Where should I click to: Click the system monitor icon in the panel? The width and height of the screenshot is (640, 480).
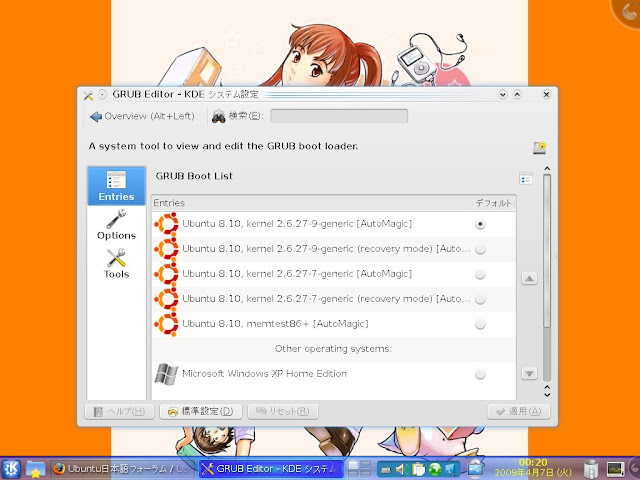615,469
